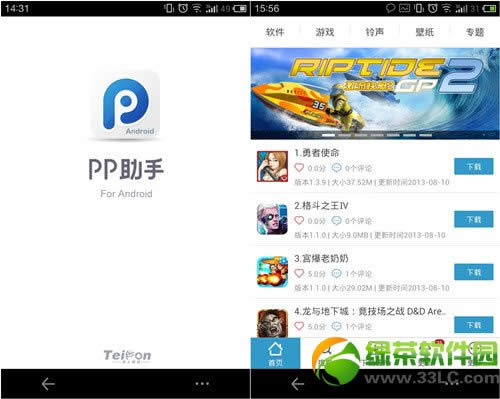
Task: Tap the 宫爆老奶奶 app icon
Action: click(x=272, y=272)
